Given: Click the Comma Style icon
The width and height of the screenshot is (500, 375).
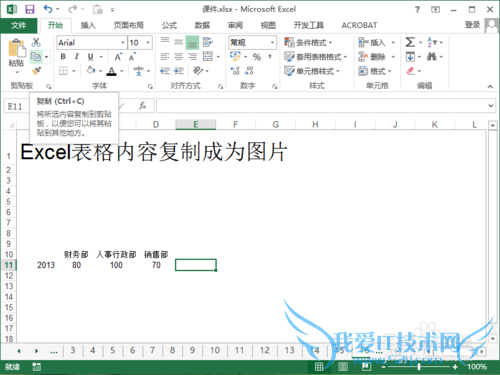Looking at the screenshot, I should point(270,56).
